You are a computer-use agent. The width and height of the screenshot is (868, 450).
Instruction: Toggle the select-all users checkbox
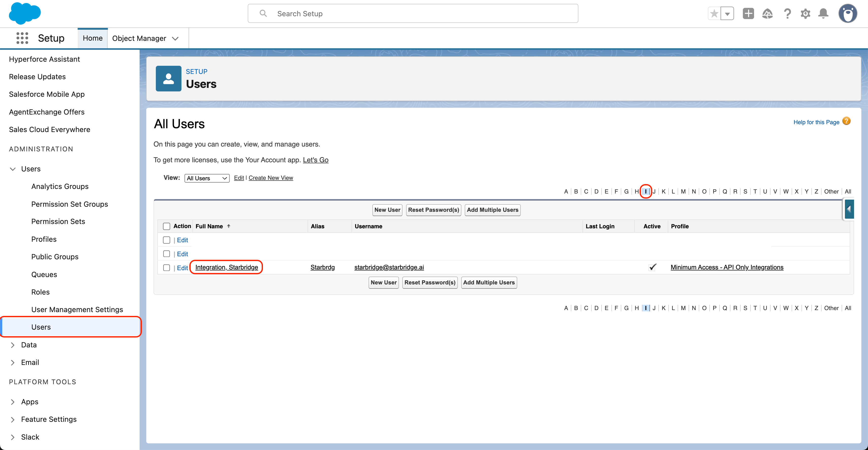pos(166,226)
